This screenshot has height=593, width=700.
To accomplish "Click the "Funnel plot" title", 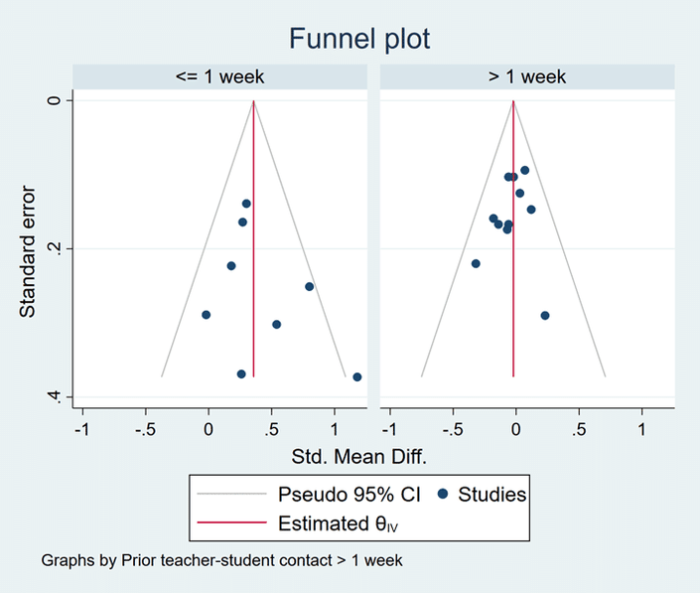I will 359,39.
